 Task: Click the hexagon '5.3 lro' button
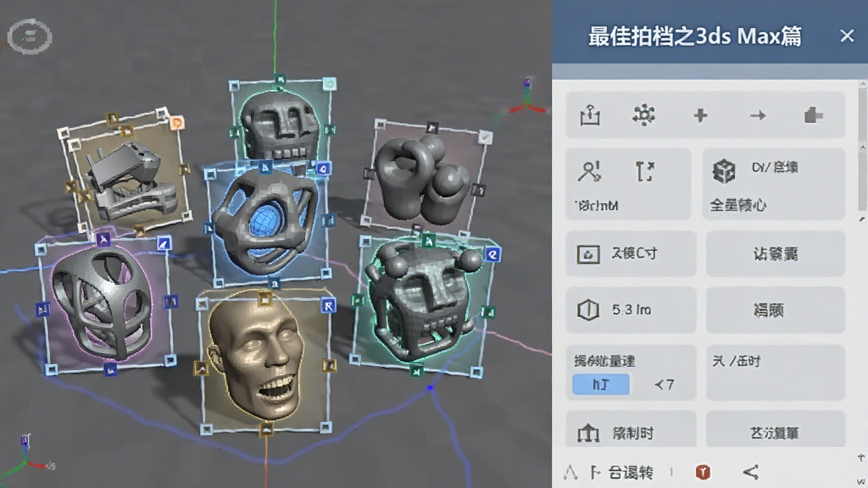(x=631, y=310)
